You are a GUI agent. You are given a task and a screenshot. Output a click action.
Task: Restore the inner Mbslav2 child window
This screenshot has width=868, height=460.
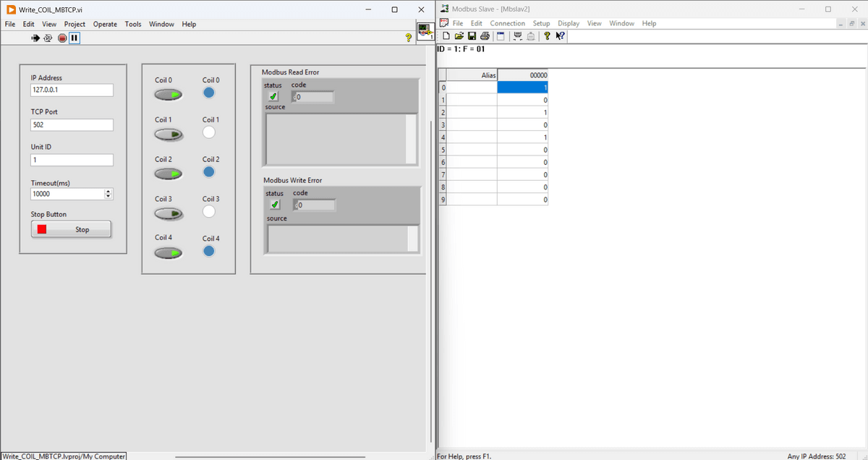(x=852, y=23)
